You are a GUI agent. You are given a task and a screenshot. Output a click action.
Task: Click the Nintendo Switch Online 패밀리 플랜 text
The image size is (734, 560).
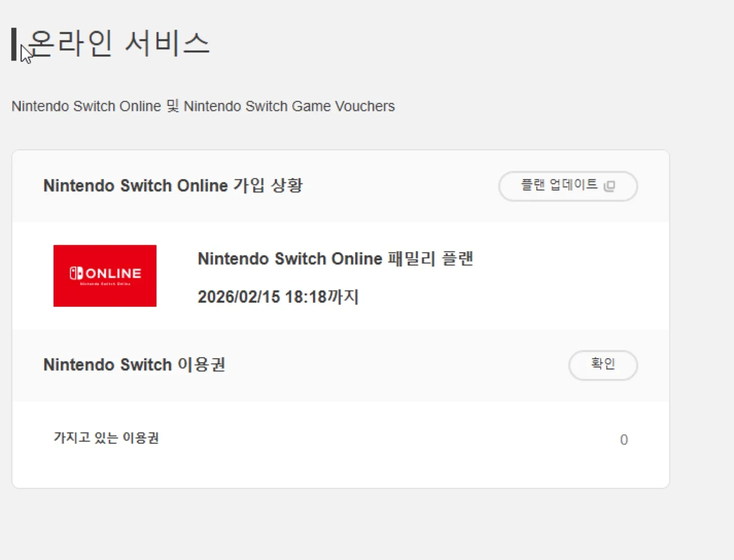click(335, 259)
